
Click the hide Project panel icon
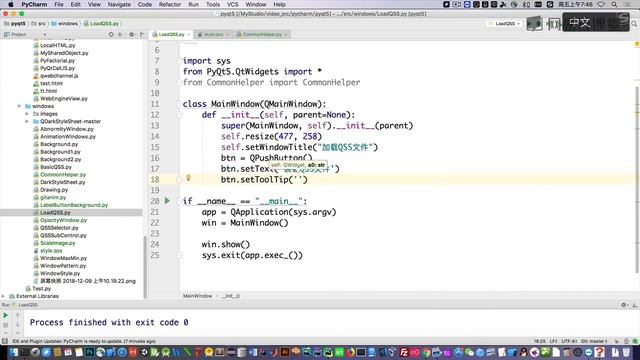pyautogui.click(x=142, y=35)
